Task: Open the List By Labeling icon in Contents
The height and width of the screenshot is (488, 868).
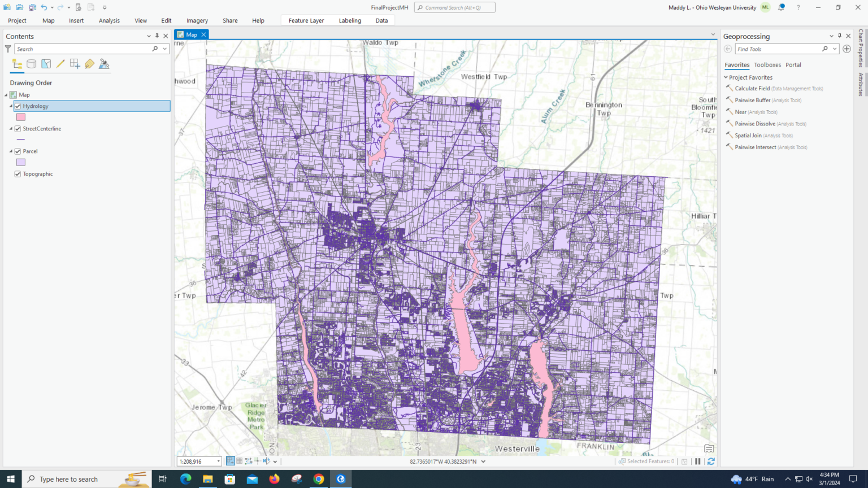Action: (x=89, y=63)
